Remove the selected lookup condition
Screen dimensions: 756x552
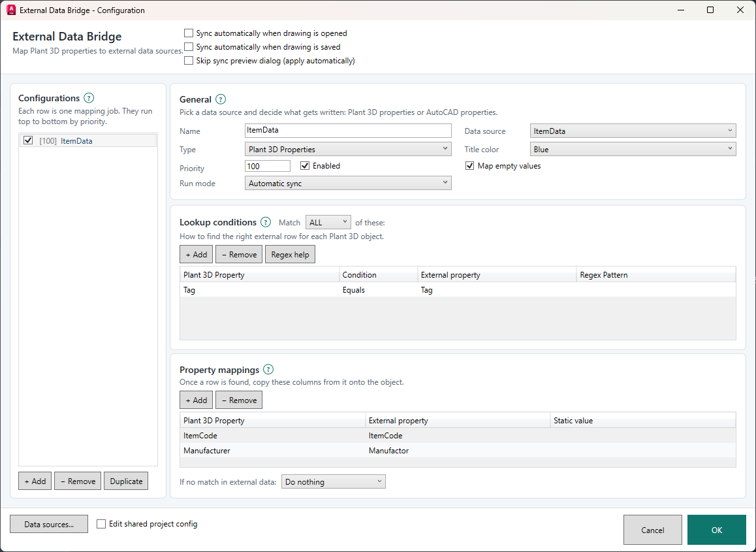(239, 254)
